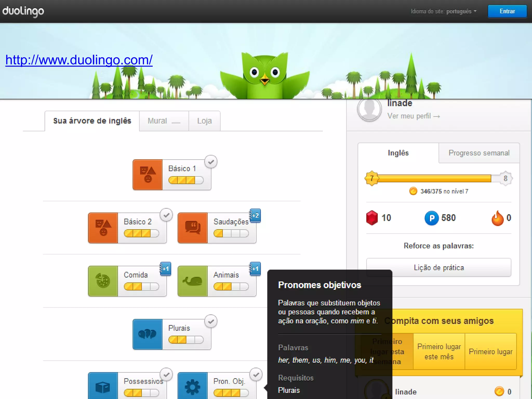Screen dimensions: 532x399
Task: Click the Pron. Obj. strength bar
Action: point(231,393)
